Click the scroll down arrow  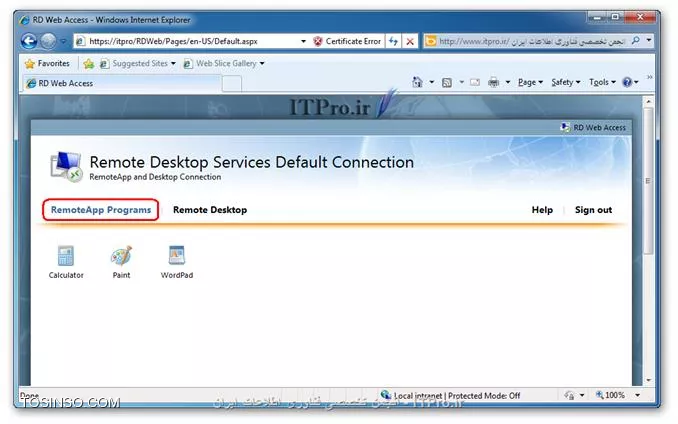648,380
